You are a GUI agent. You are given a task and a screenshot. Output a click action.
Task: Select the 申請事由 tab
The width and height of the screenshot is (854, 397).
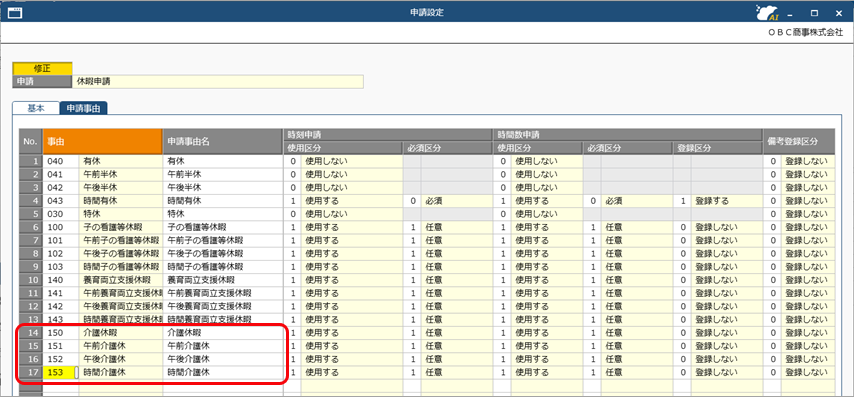83,108
